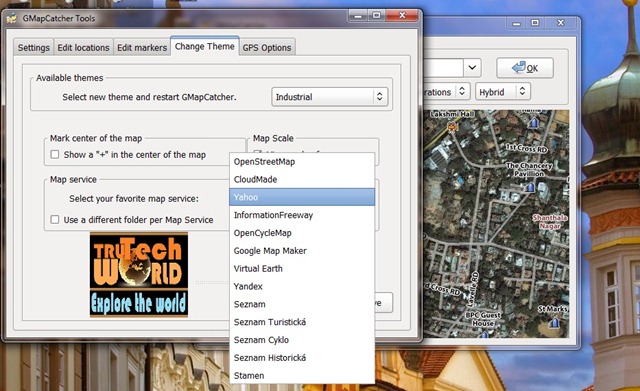Viewport: 640px width, 391px height.
Task: Choose CloudMade map service
Action: tap(302, 180)
